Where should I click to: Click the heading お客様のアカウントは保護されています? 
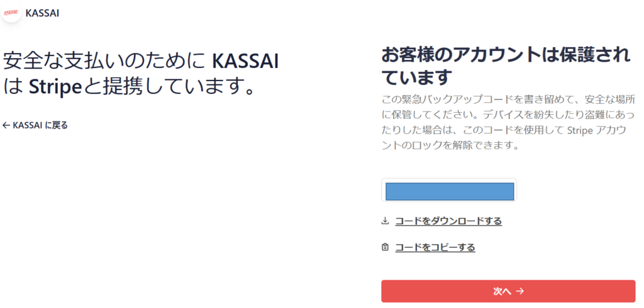(506, 66)
